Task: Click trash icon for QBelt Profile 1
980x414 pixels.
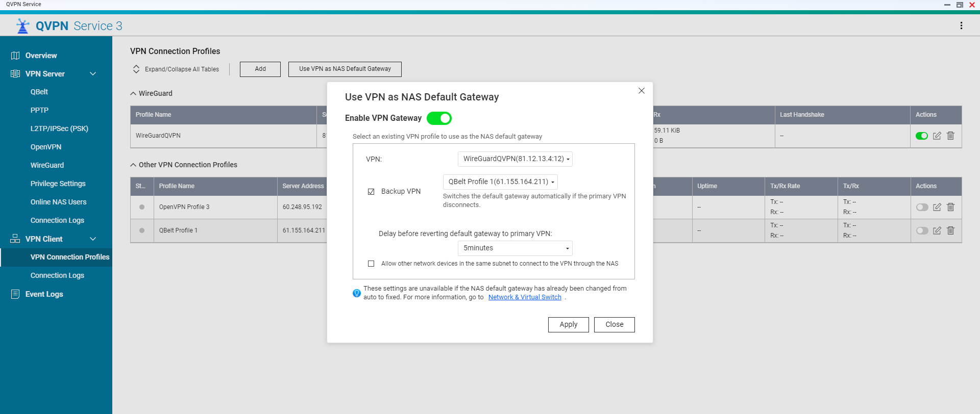Action: (x=950, y=230)
